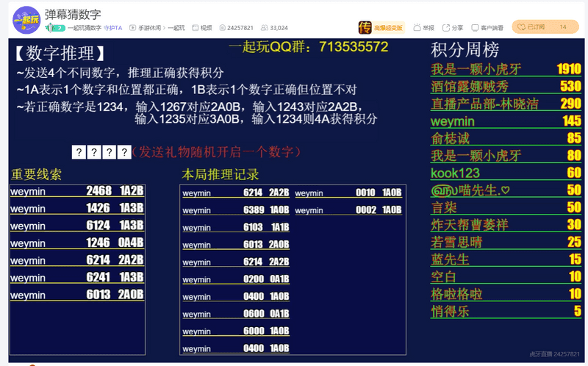This screenshot has height=366, width=588.
Task: Click the 积分周榜 leaderboard heading
Action: (464, 50)
